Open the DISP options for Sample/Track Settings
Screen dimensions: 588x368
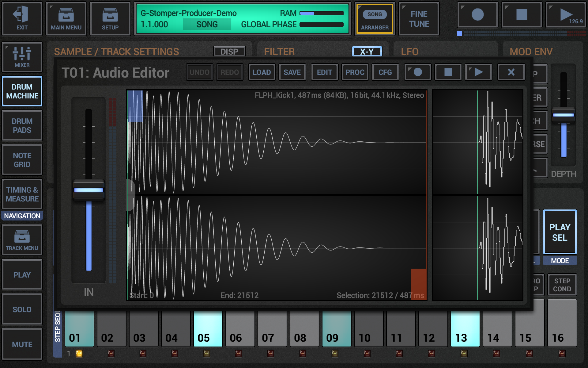coord(229,51)
